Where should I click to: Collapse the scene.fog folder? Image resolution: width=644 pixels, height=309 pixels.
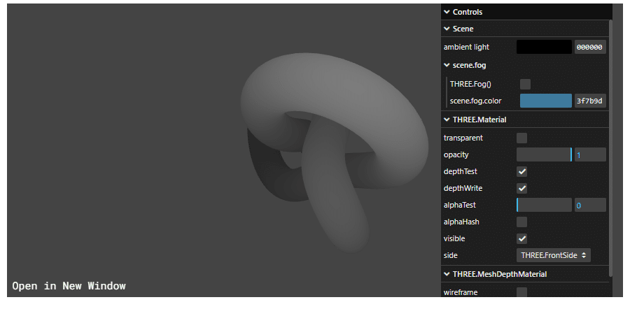[525, 65]
